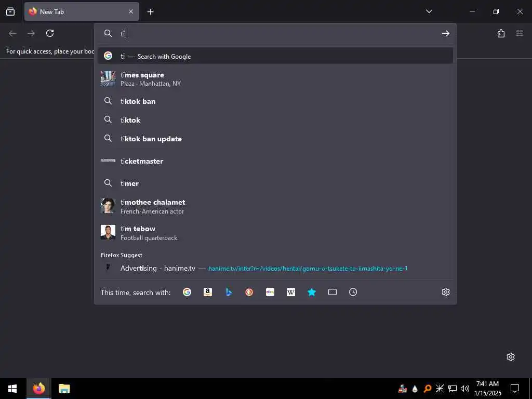Select the tim tebow suggestion

[x=275, y=233]
